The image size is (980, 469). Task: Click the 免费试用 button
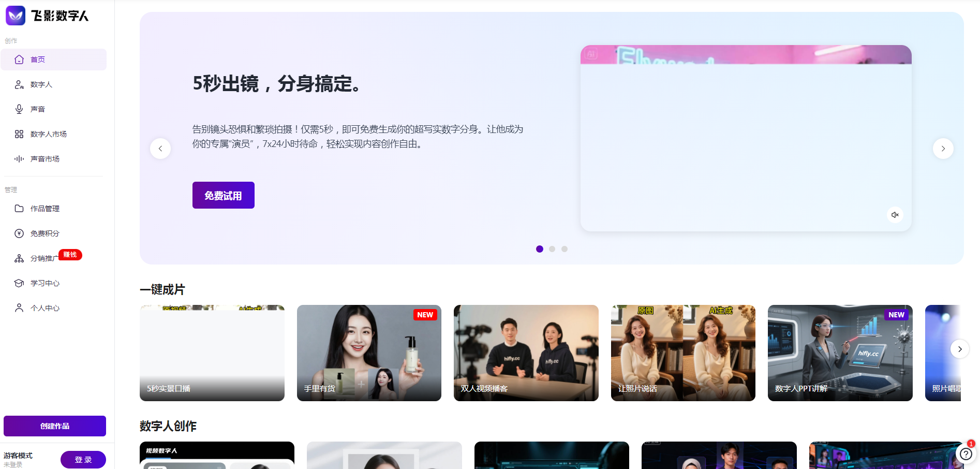[x=223, y=195]
